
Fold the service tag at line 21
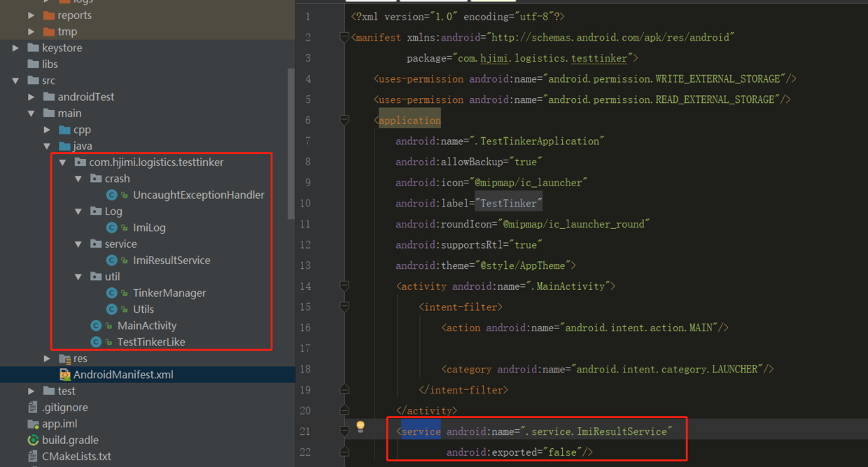pyautogui.click(x=344, y=431)
